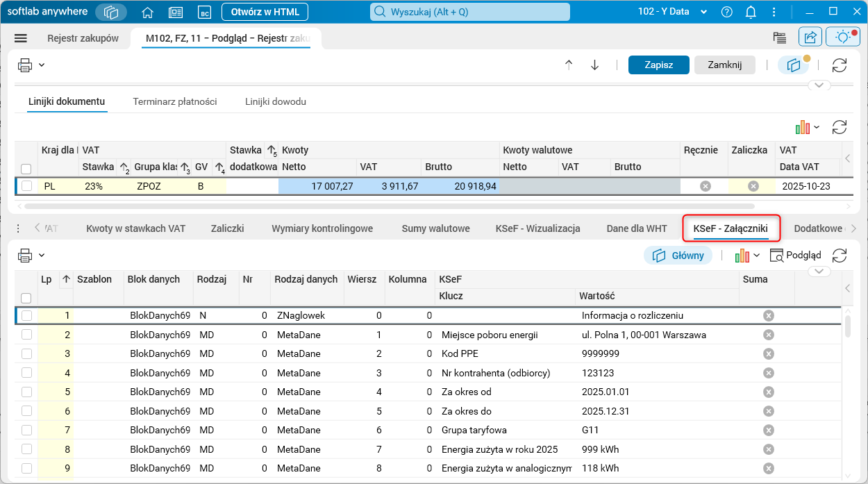Tick the checkbox for the PL document line
This screenshot has width=868, height=484.
(26, 186)
